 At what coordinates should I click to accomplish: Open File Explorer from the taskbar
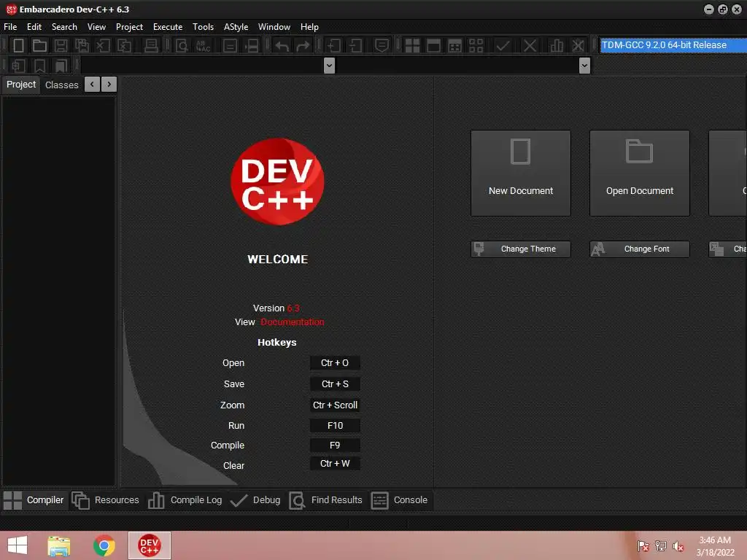click(59, 545)
